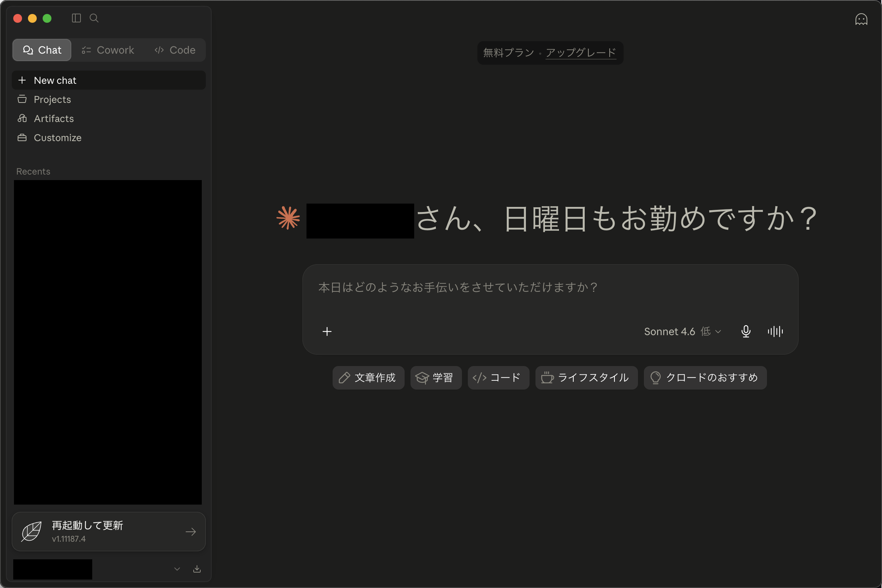Viewport: 882px width, 588px height.
Task: Open Customize in the sidebar
Action: 109,137
